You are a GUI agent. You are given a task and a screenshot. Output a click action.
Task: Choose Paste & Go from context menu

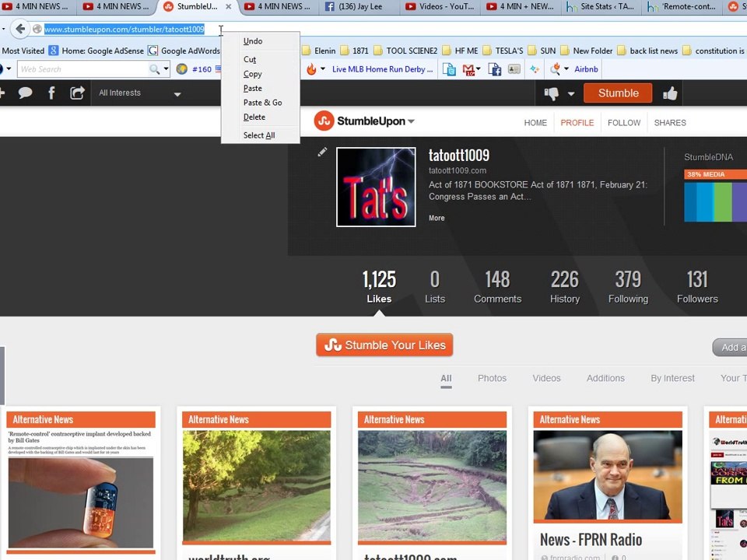click(x=261, y=103)
